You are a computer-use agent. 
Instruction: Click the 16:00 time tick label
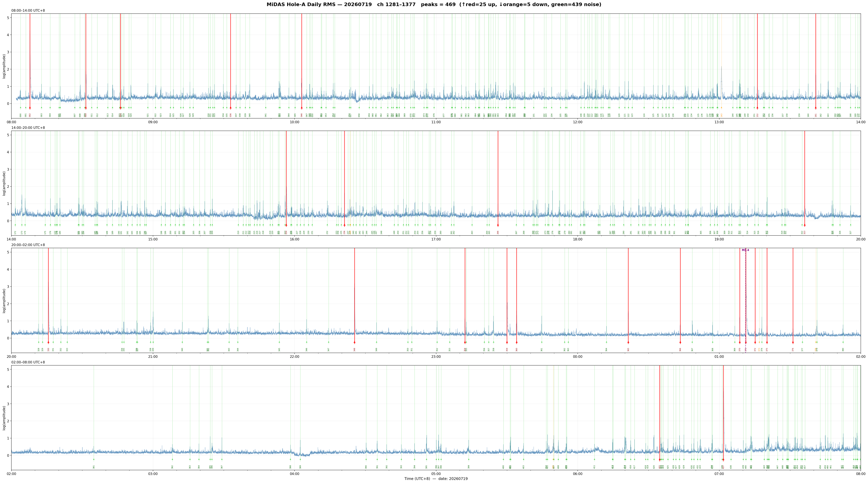(x=295, y=239)
